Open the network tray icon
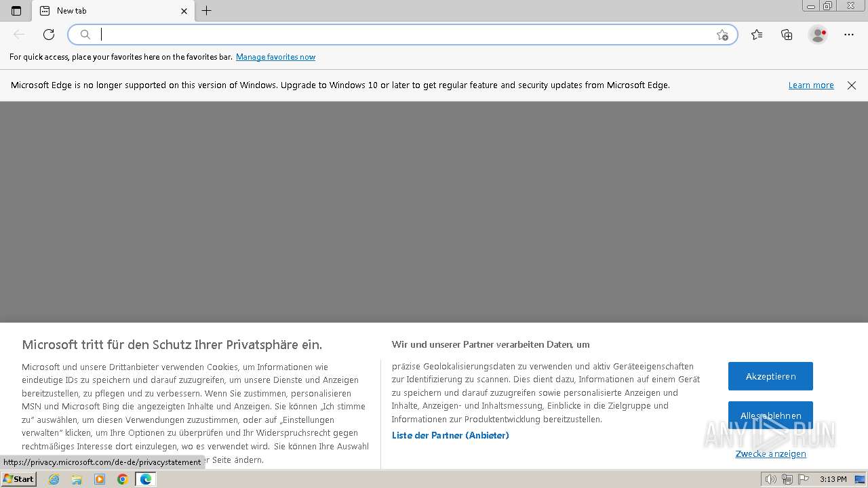Screen dimensions: 868x488 [x=787, y=479]
